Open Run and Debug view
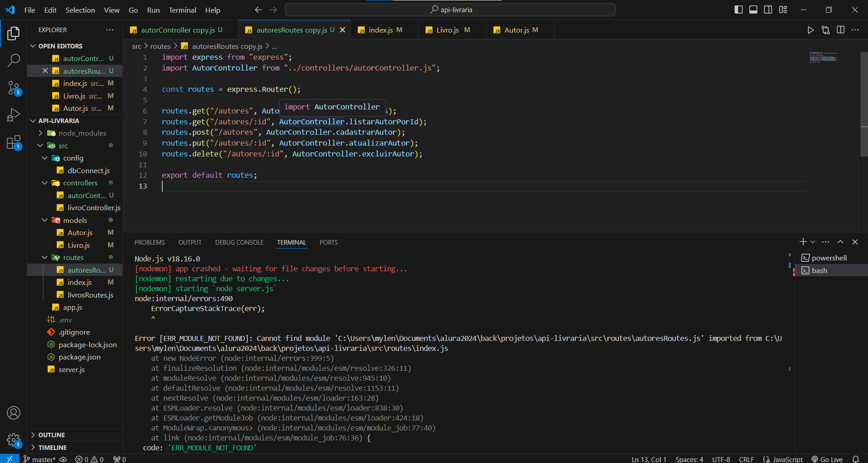 click(x=14, y=115)
